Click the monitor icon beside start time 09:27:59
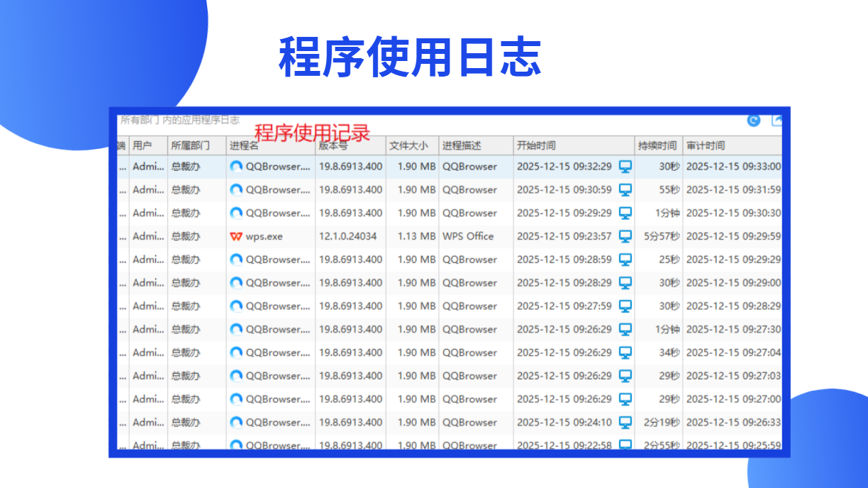The height and width of the screenshot is (488, 868). [x=625, y=306]
